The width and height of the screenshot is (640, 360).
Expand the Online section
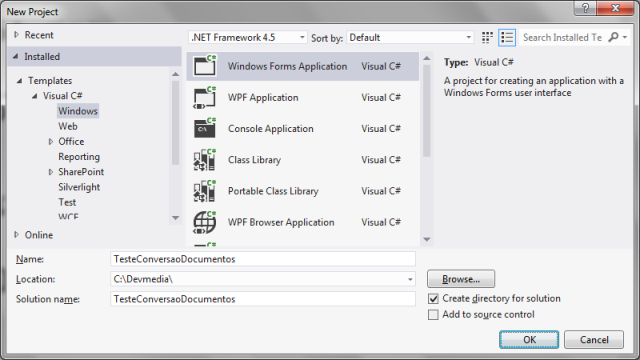pyautogui.click(x=16, y=235)
